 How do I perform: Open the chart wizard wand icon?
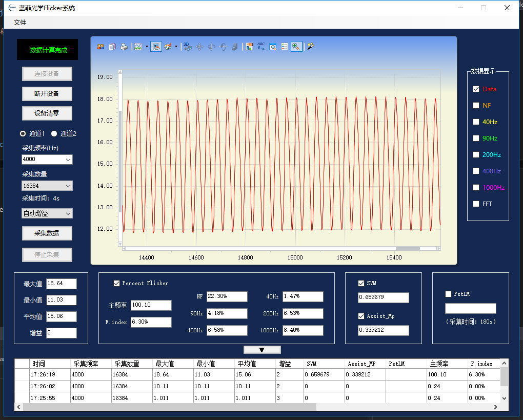tap(311, 47)
